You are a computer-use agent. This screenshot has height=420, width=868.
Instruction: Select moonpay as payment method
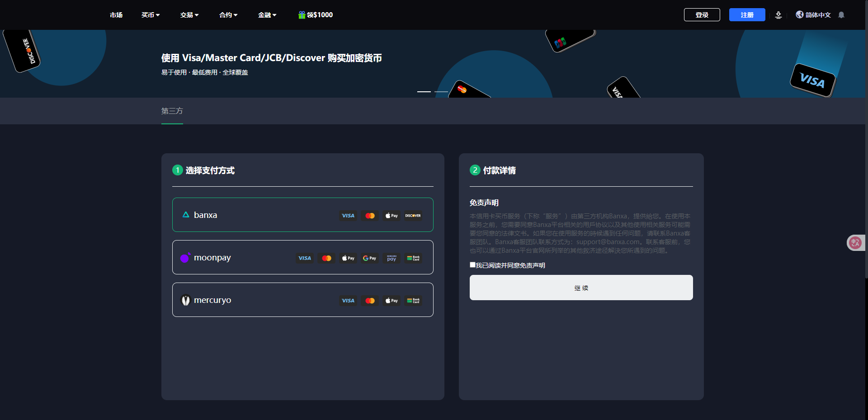[x=302, y=257]
